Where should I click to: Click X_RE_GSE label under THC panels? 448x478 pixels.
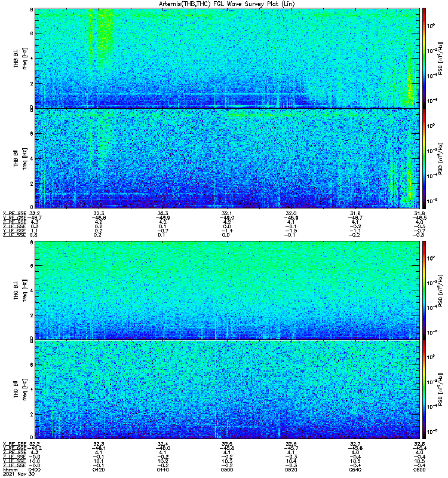point(14,444)
